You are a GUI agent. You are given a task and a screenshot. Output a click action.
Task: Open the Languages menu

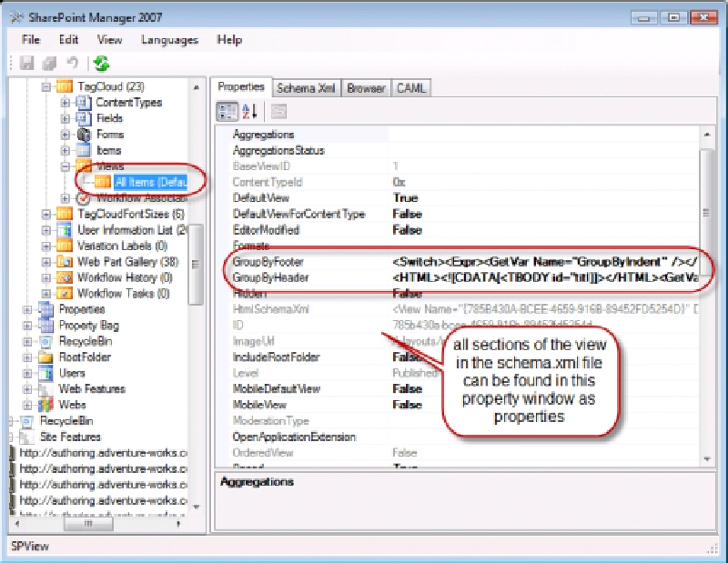coord(169,40)
